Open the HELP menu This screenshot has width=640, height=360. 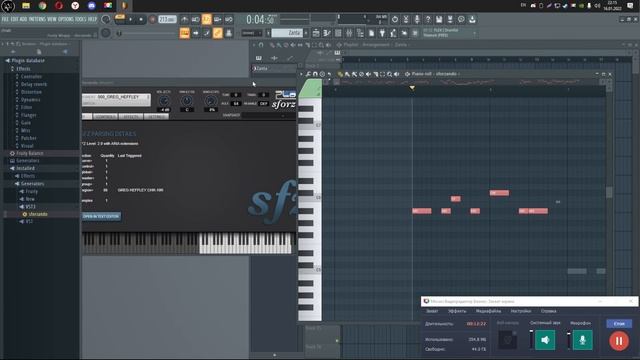tap(93, 19)
